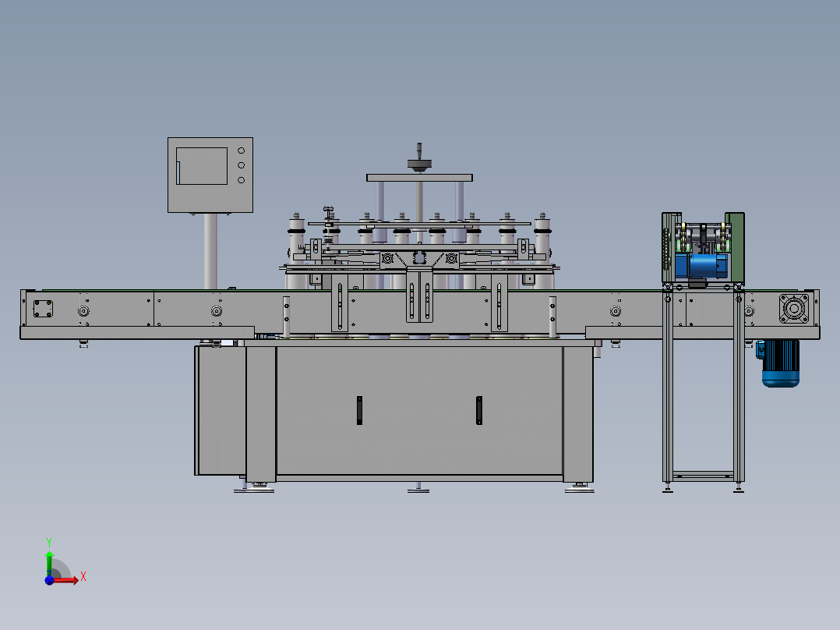Image resolution: width=840 pixels, height=630 pixels.
Task: Select the middle round button on the control panel
Action: coord(241,165)
